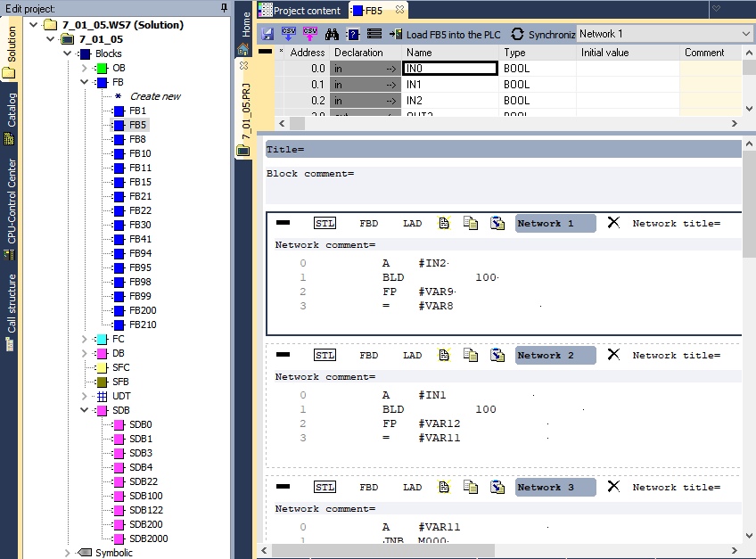Screen dimensions: 756x559
Task: Click the Home icon in sidebar
Action: click(x=243, y=49)
